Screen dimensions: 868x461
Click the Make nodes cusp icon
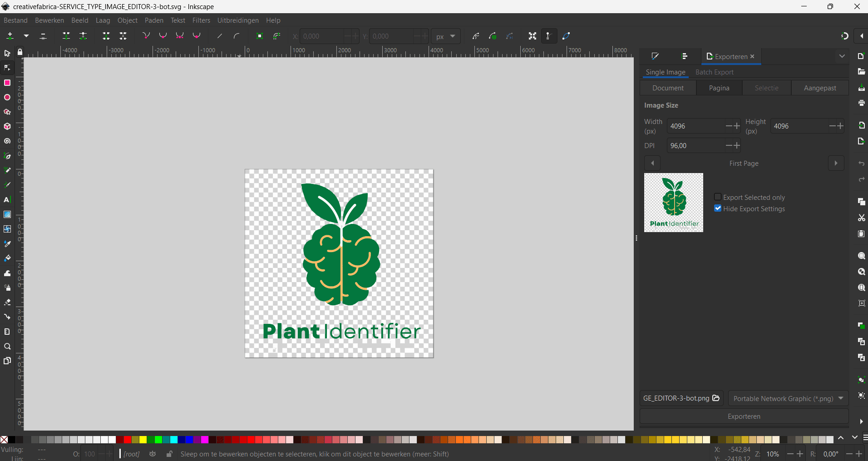tap(146, 36)
